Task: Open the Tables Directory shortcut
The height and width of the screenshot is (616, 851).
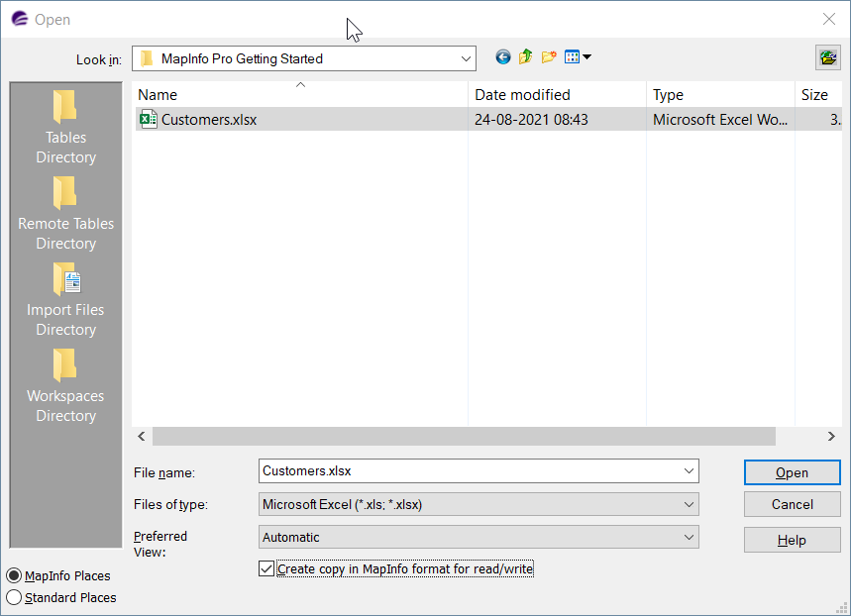Action: [x=65, y=127]
